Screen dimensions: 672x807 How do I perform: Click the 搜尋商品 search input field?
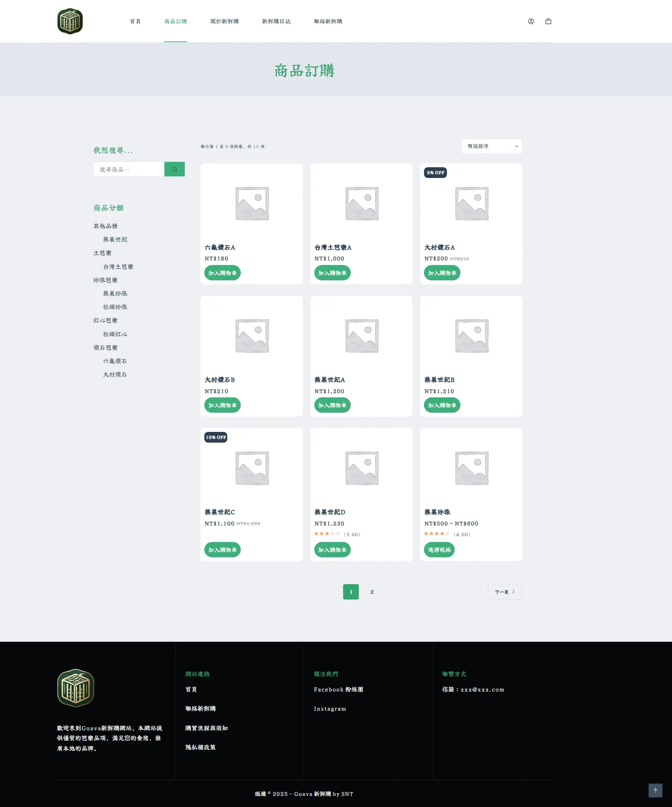(129, 169)
